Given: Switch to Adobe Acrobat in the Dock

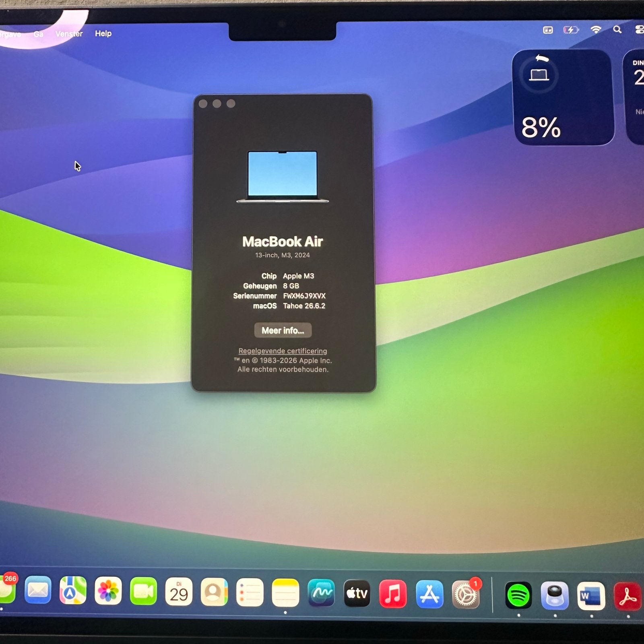Looking at the screenshot, I should tap(628, 597).
